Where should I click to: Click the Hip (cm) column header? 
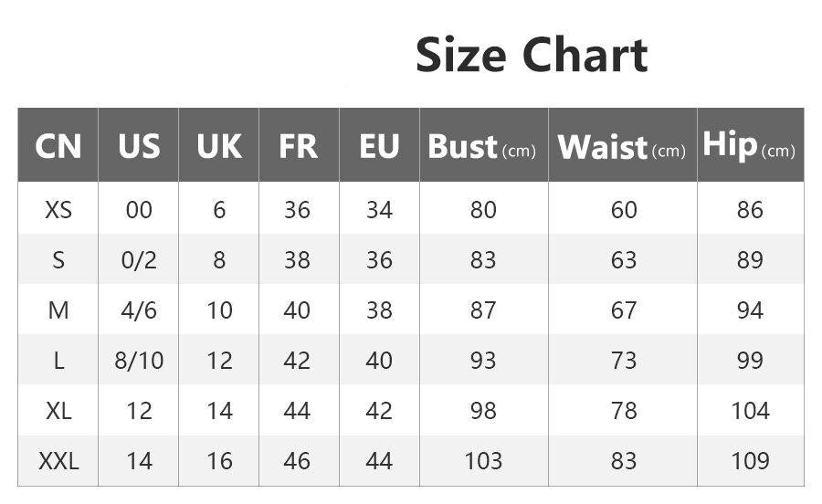pos(749,146)
